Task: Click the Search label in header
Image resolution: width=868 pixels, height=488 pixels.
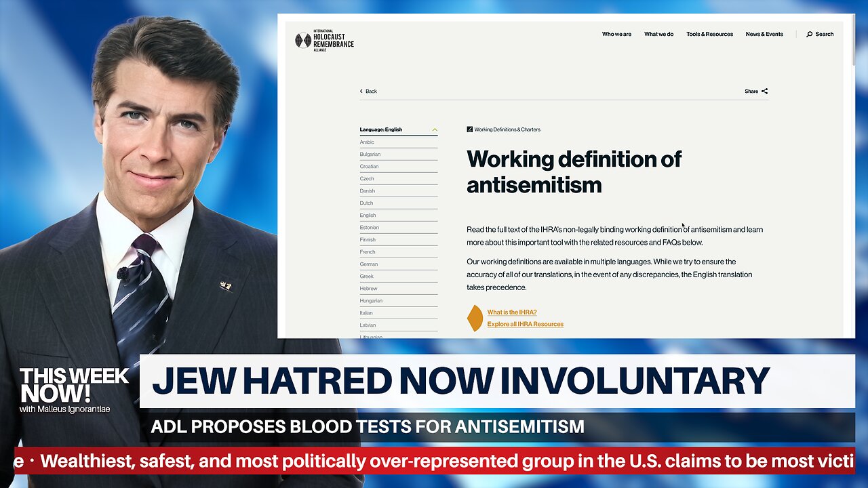Action: 825,34
